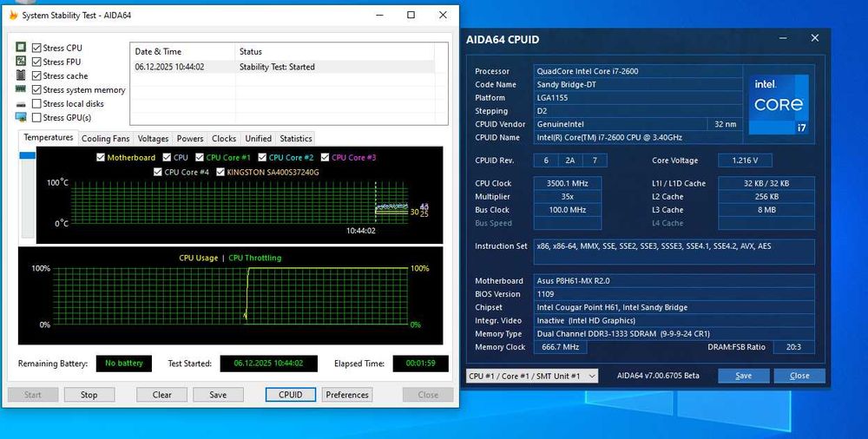Image resolution: width=868 pixels, height=439 pixels.
Task: Switch to Cooling Fans tab
Action: click(105, 139)
